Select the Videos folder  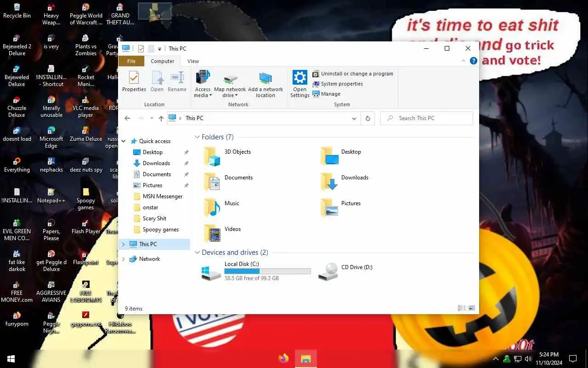[222, 233]
